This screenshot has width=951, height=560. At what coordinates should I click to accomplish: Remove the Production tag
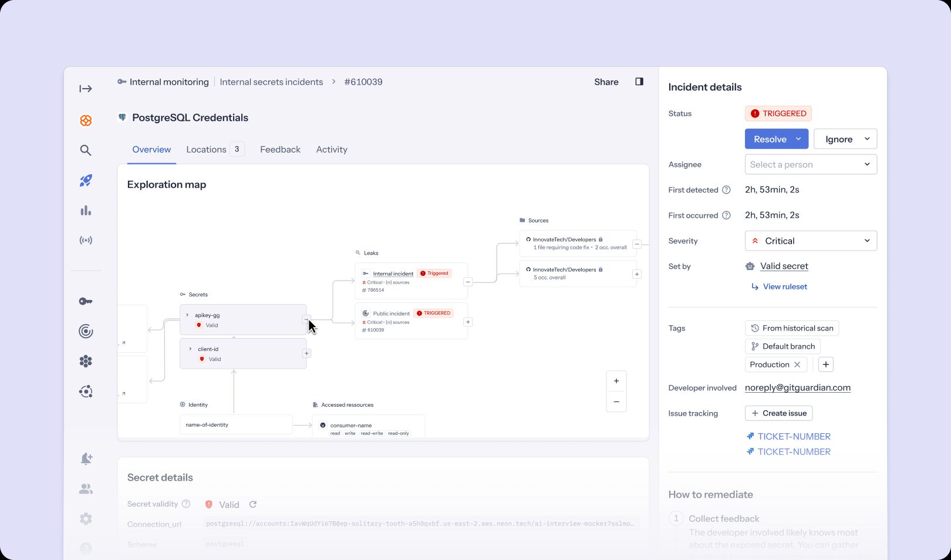(x=797, y=365)
